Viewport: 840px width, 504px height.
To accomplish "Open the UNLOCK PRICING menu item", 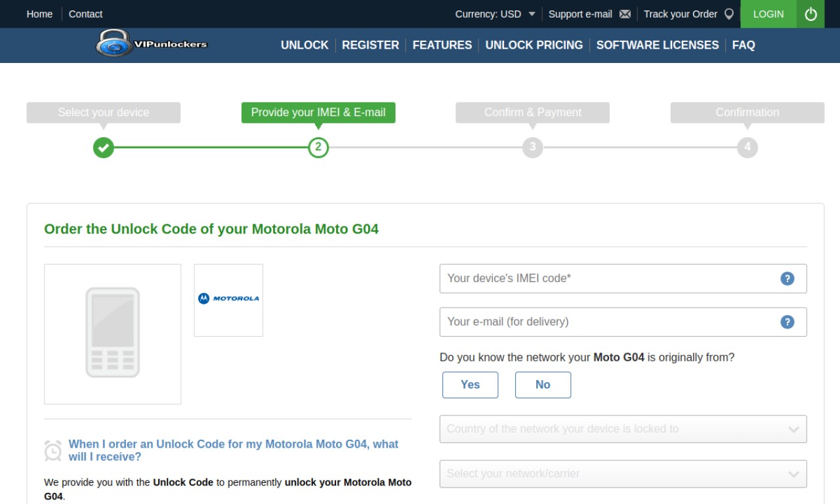I will click(x=534, y=45).
